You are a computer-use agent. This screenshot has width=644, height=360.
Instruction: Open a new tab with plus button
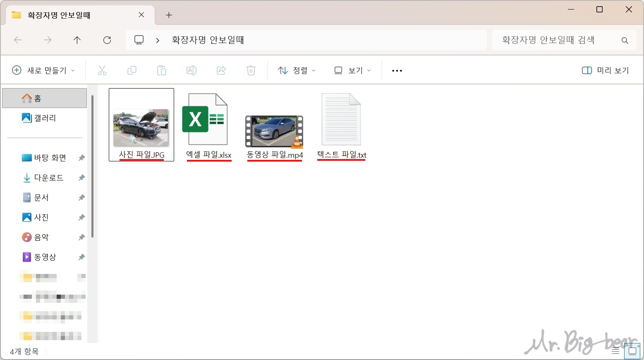pos(169,15)
